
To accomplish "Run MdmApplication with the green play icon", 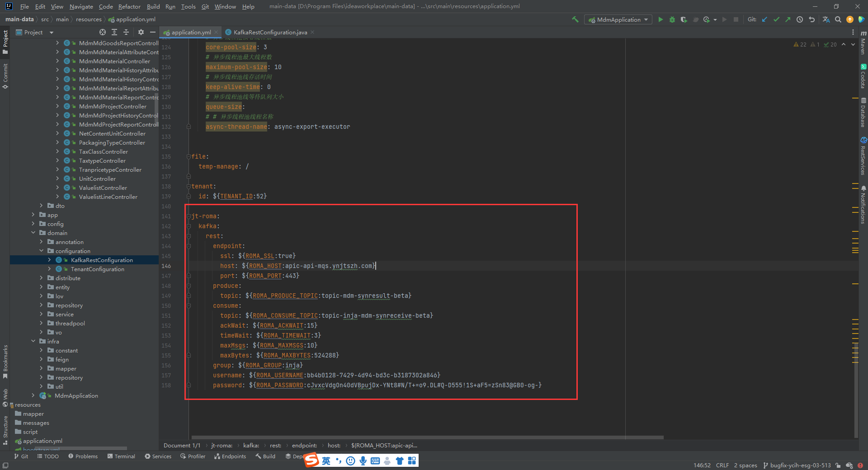I will (x=660, y=19).
